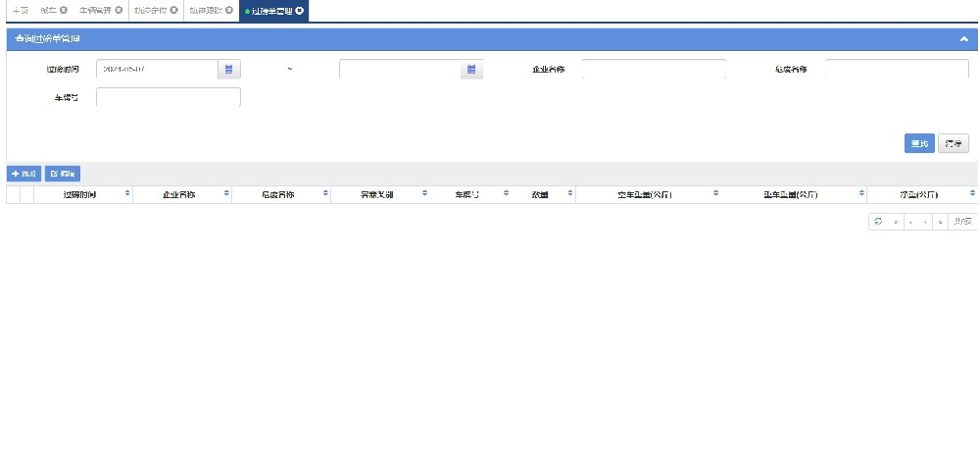Click the grey clear button beside 查询
This screenshot has width=980, height=466.
tap(954, 143)
